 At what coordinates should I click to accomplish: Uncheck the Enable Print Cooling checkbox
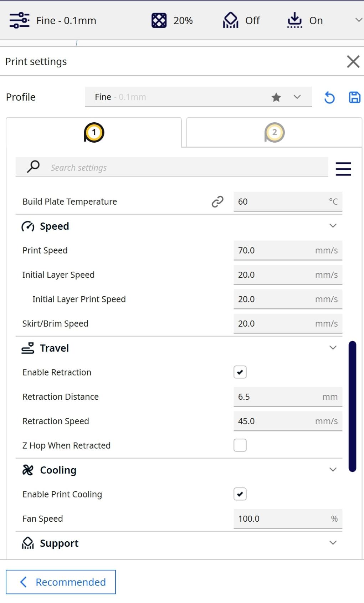click(x=240, y=494)
